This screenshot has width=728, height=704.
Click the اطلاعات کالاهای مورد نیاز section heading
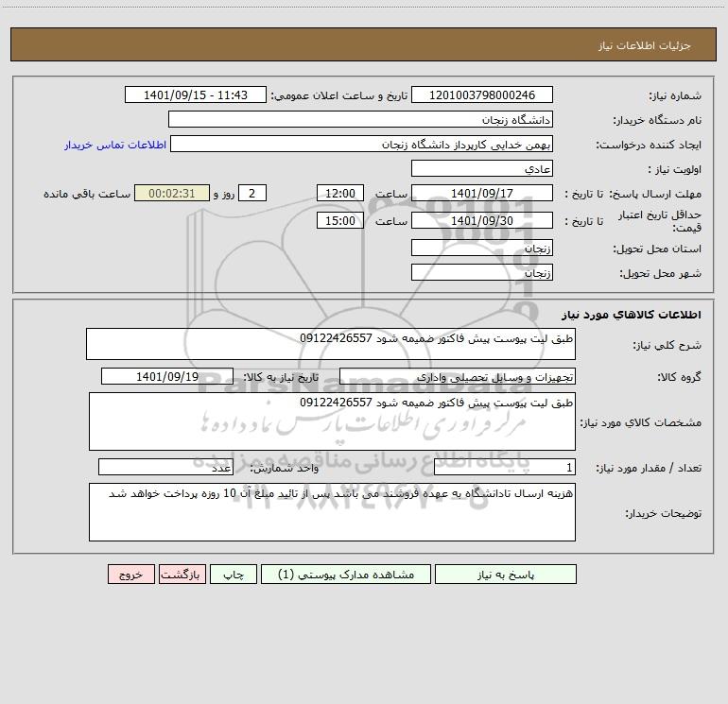pyautogui.click(x=632, y=315)
